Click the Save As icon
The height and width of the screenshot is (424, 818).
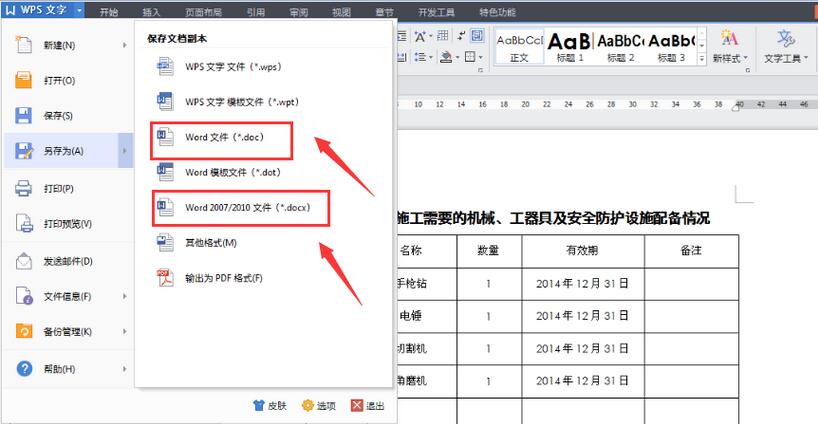click(24, 151)
